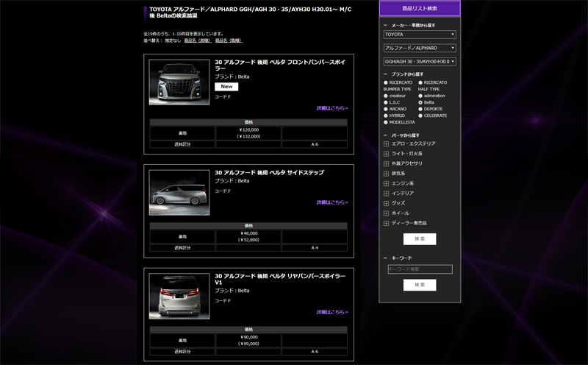The height and width of the screenshot is (365, 588).
Task: Open the side step car thumbnail
Action: click(179, 193)
